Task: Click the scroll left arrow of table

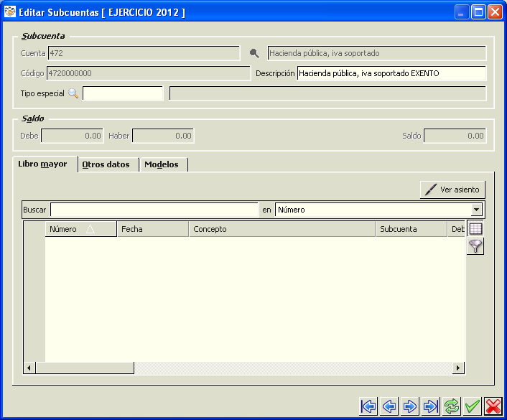Action: (x=29, y=368)
